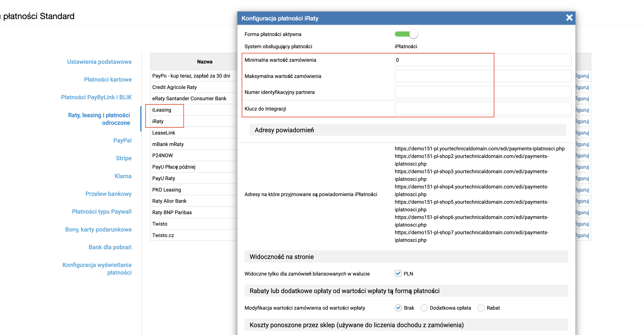The width and height of the screenshot is (644, 335).
Task: Click the 'eRaty Santander Consumer Bank' row
Action: (194, 99)
